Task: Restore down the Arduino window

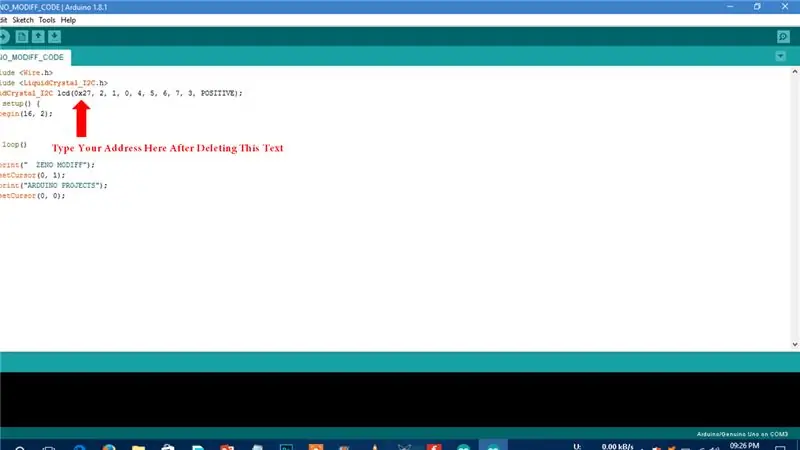Action: [x=757, y=7]
